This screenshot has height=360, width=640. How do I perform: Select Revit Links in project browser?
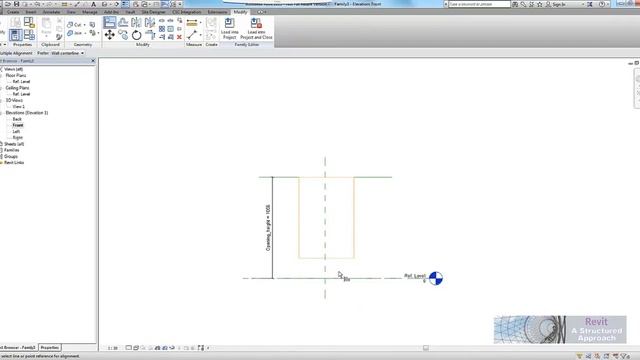click(x=14, y=162)
